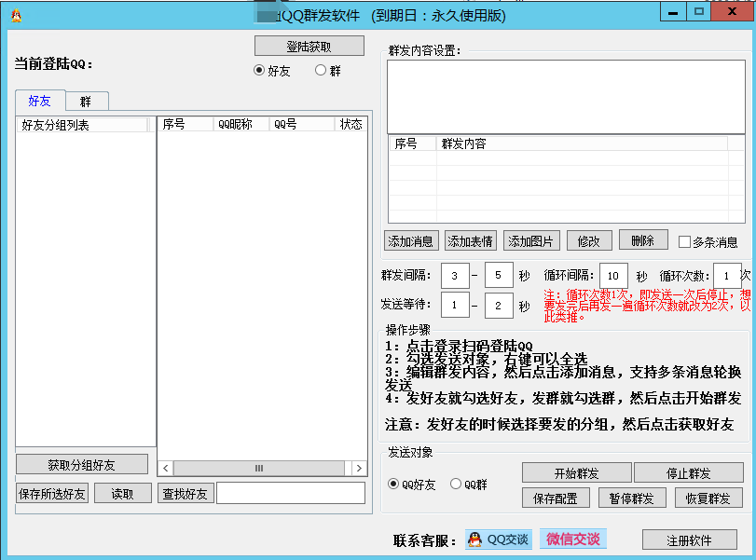Maximize the QQ群发软件 window
The image size is (756, 560).
[698, 12]
